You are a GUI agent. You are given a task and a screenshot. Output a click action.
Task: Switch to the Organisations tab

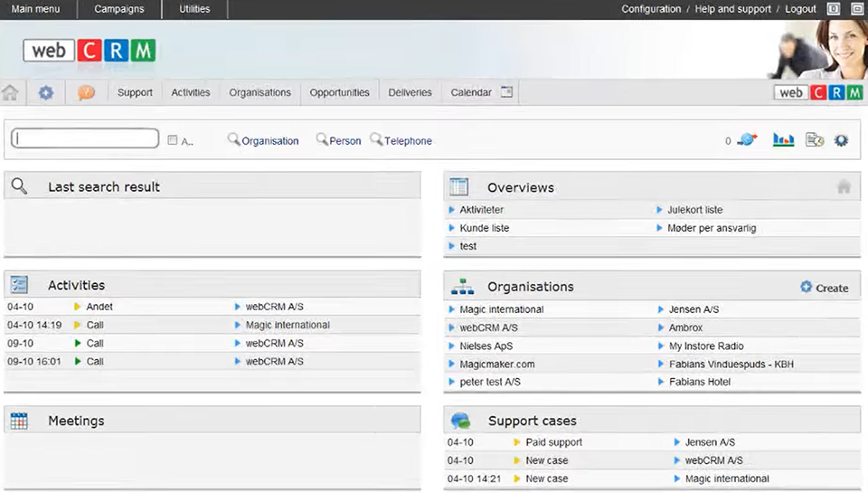tap(259, 92)
